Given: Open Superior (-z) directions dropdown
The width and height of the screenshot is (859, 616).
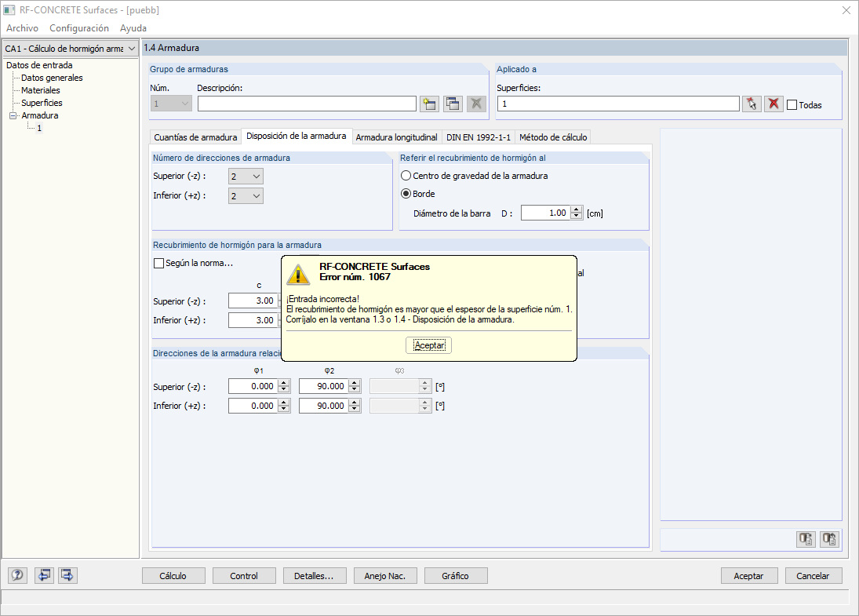Looking at the screenshot, I should pos(246,177).
